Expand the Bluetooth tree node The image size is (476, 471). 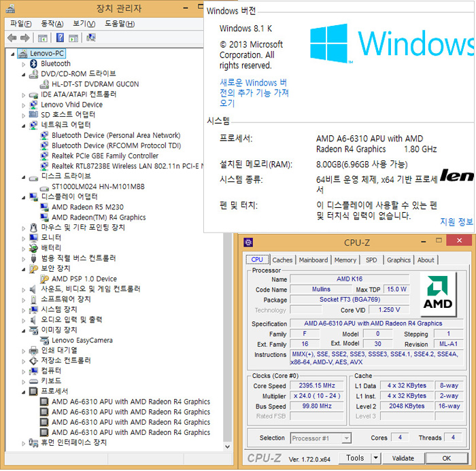(24, 65)
